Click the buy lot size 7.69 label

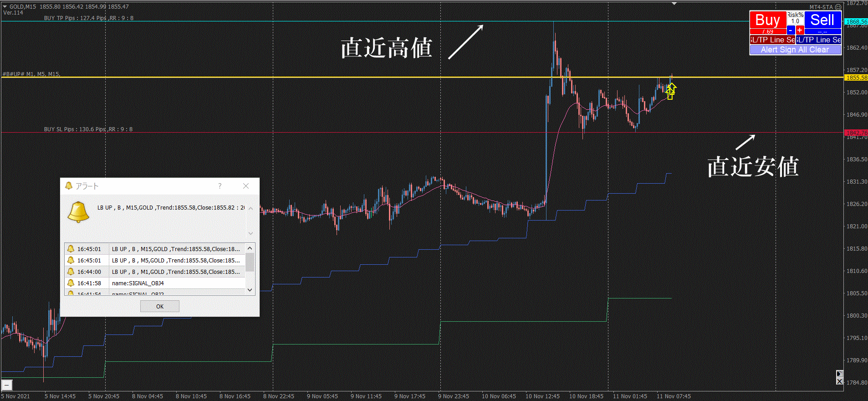point(768,31)
